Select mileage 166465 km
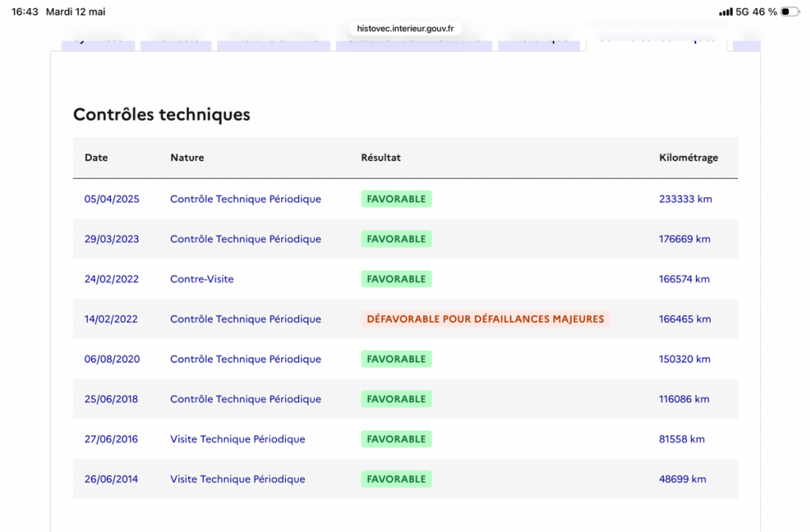811x532 pixels. pyautogui.click(x=685, y=319)
